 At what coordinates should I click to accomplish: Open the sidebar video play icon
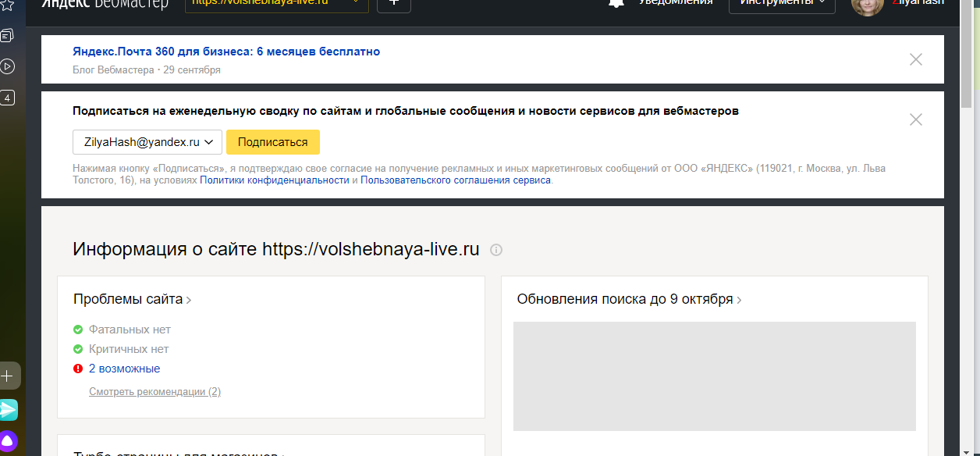point(7,66)
